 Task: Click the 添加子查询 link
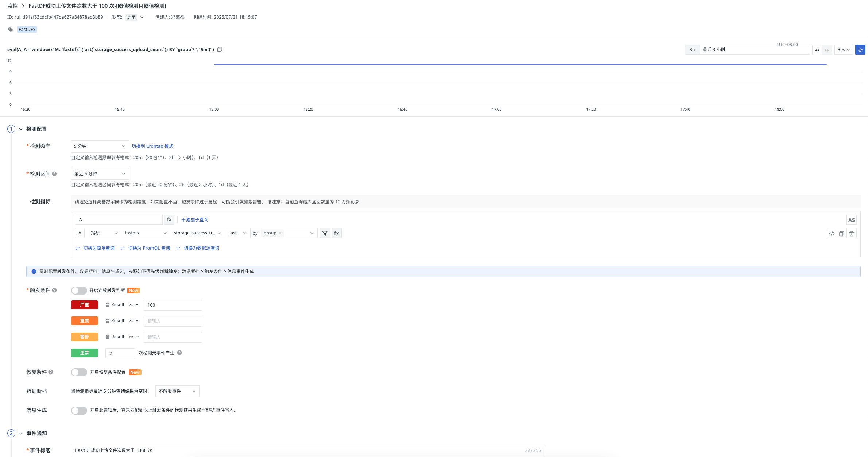(195, 220)
